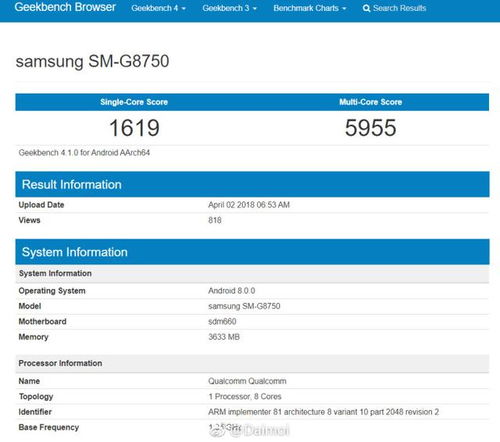
Task: Expand the Geekbench 4 dropdown menu
Action: pos(158,8)
